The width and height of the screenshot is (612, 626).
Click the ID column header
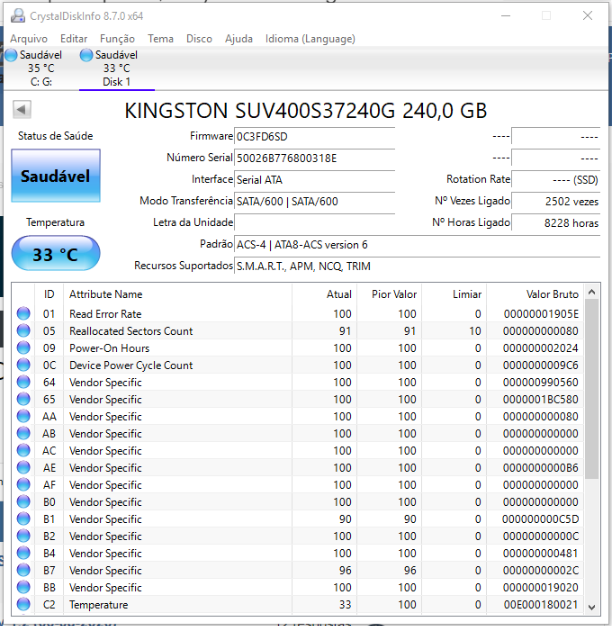pos(49,294)
